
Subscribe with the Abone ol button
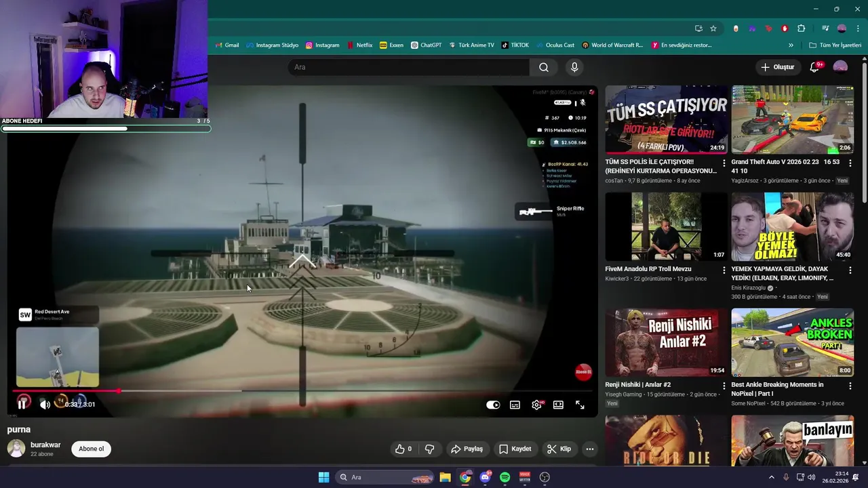[91, 449]
